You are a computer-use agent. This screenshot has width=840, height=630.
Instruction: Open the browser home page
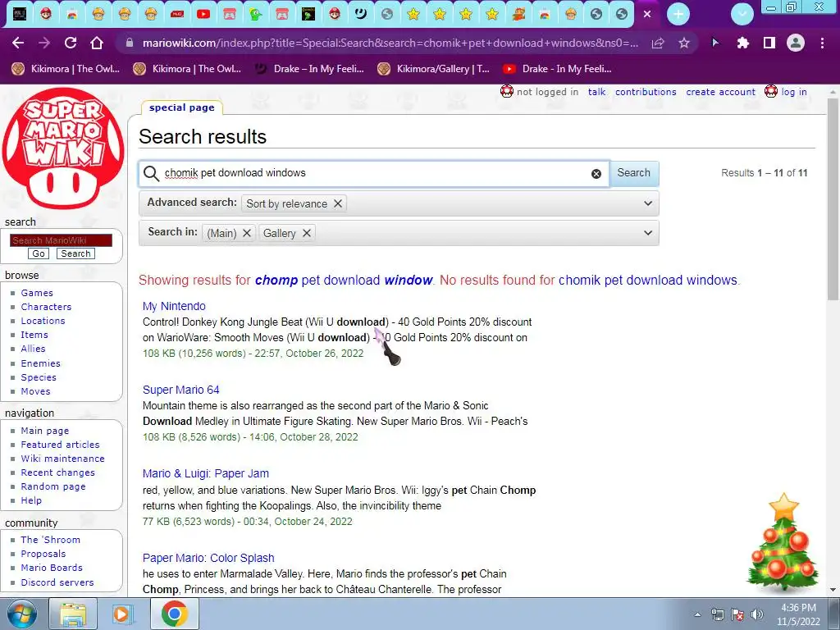(97, 43)
